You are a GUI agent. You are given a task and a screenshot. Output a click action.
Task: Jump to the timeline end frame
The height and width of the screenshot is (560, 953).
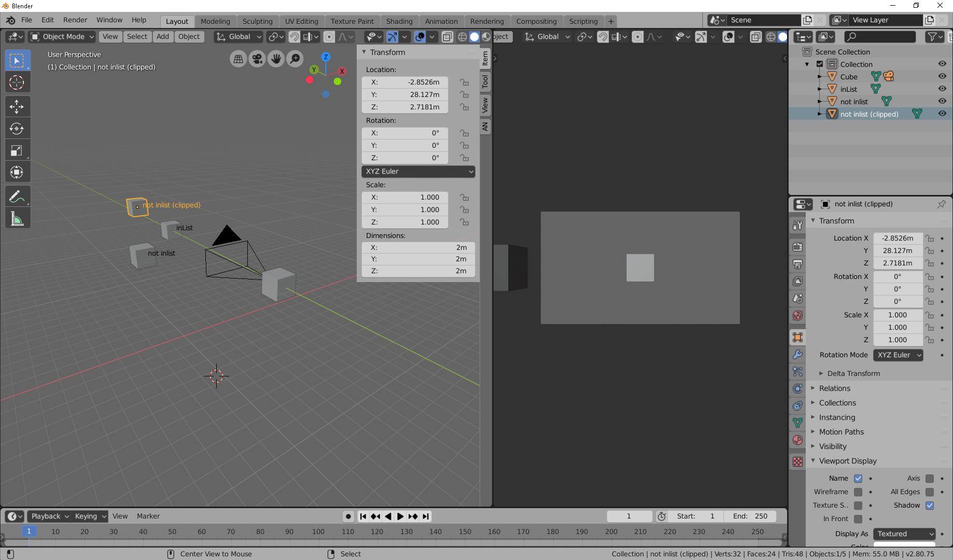pos(426,516)
